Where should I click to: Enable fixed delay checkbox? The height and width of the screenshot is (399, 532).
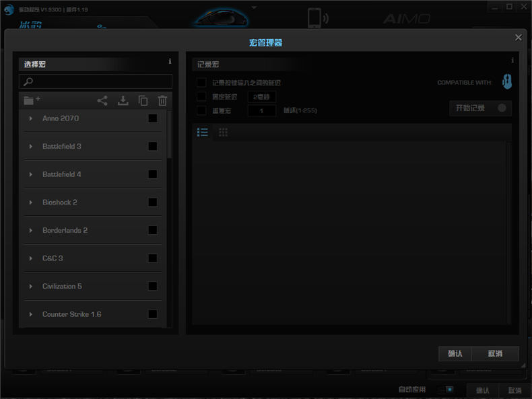coord(201,97)
